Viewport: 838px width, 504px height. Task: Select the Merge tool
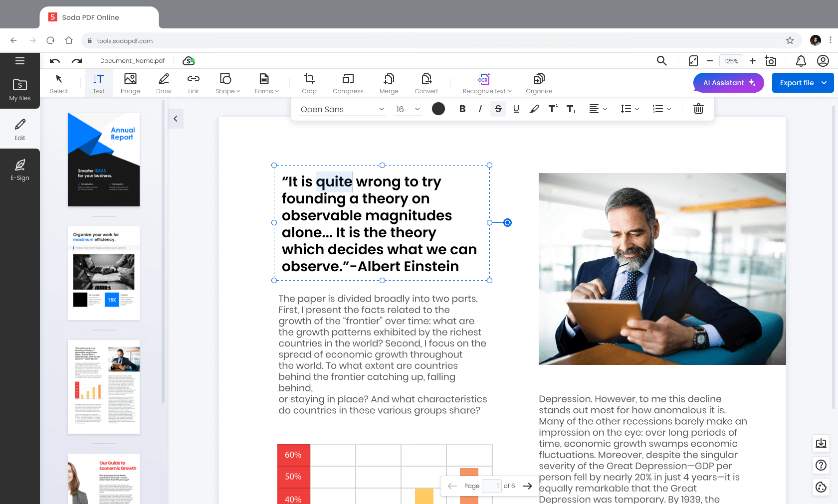pos(389,83)
